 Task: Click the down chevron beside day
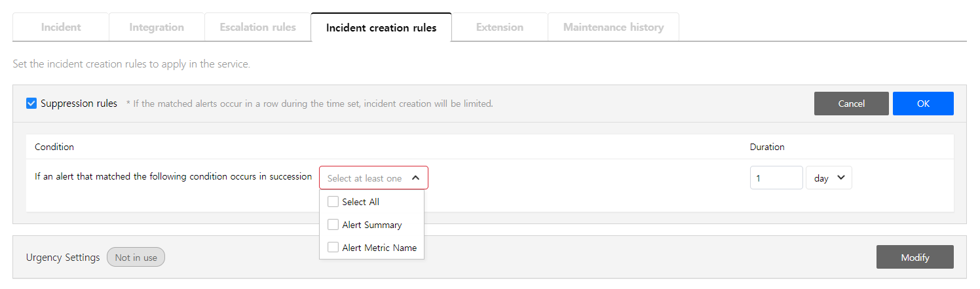tap(841, 178)
